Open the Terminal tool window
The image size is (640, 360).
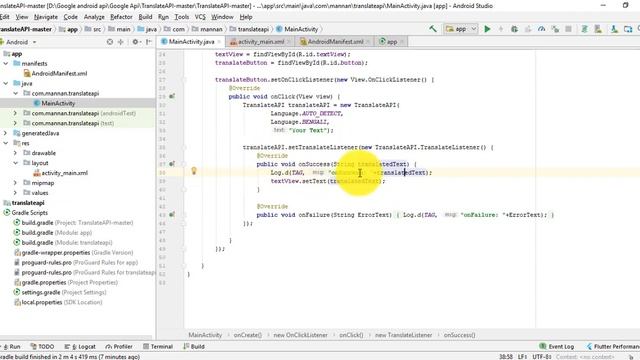(158, 347)
